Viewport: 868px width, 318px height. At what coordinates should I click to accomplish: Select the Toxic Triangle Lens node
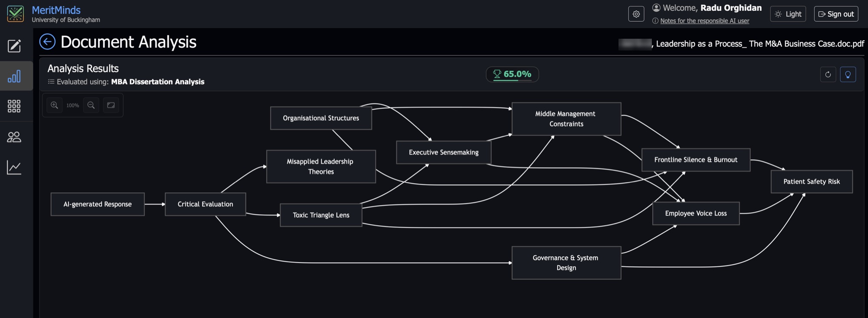(x=321, y=215)
